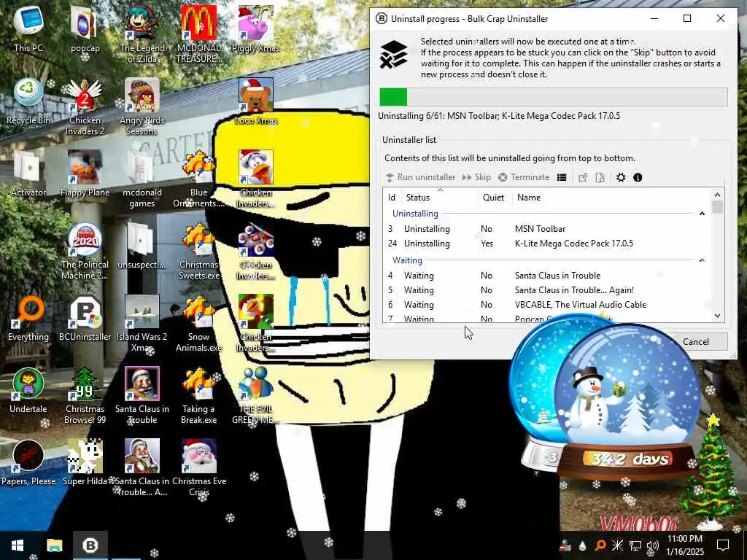The width and height of the screenshot is (747, 560).
Task: Open Piggly Xmas desktop shortcut
Action: pyautogui.click(x=256, y=29)
